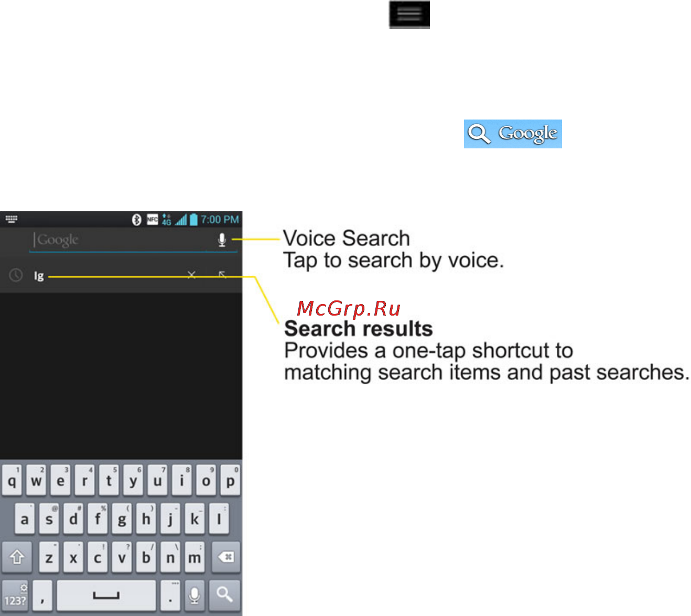The image size is (691, 616).
Task: Tap the i key
Action: click(181, 480)
